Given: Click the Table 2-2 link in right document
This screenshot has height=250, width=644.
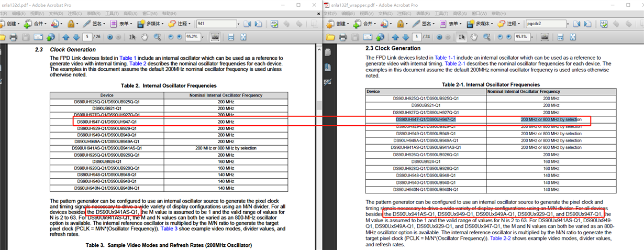Looking at the screenshot, I should coord(500,238).
